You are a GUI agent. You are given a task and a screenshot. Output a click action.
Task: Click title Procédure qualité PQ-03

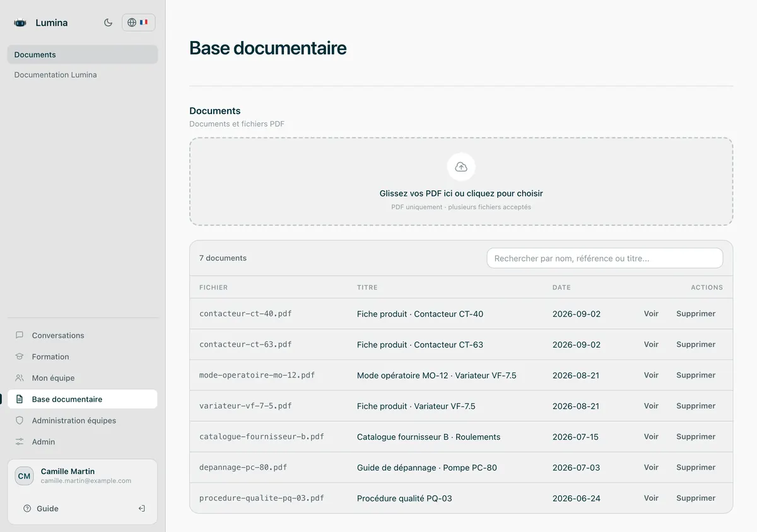pyautogui.click(x=404, y=499)
